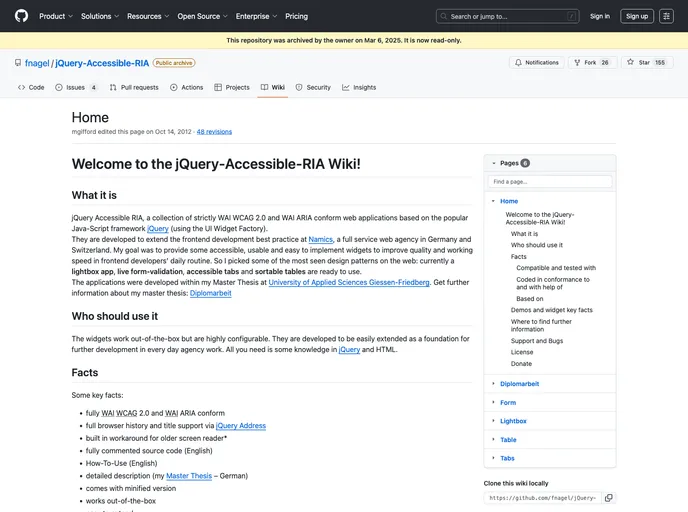The image size is (688, 512).
Task: Click jQuery link in Who should use it
Action: (349, 350)
